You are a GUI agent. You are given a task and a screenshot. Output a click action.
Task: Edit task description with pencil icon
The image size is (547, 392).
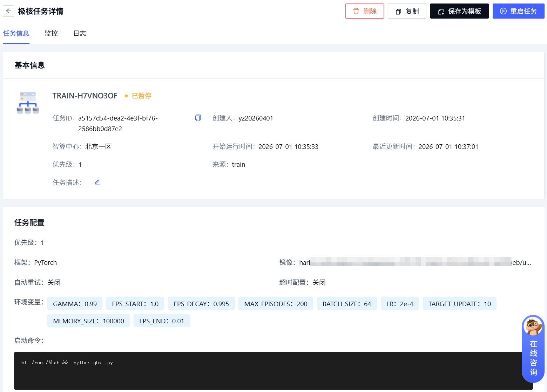(x=97, y=182)
